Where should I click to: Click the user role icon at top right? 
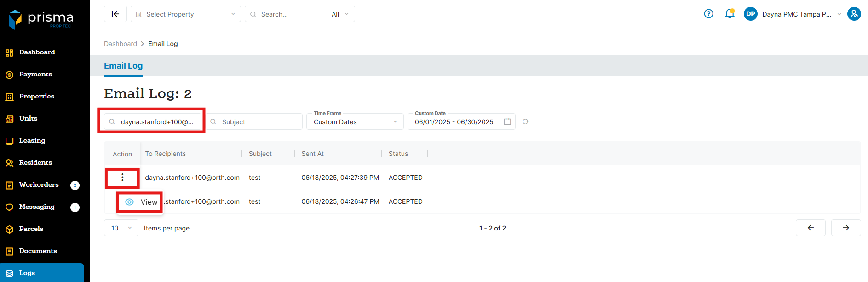click(x=854, y=14)
